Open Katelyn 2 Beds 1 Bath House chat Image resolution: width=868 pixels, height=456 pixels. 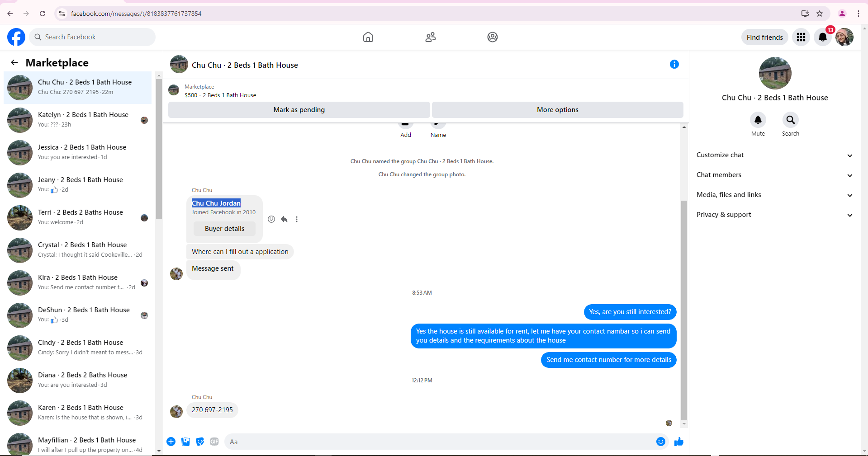(78, 120)
